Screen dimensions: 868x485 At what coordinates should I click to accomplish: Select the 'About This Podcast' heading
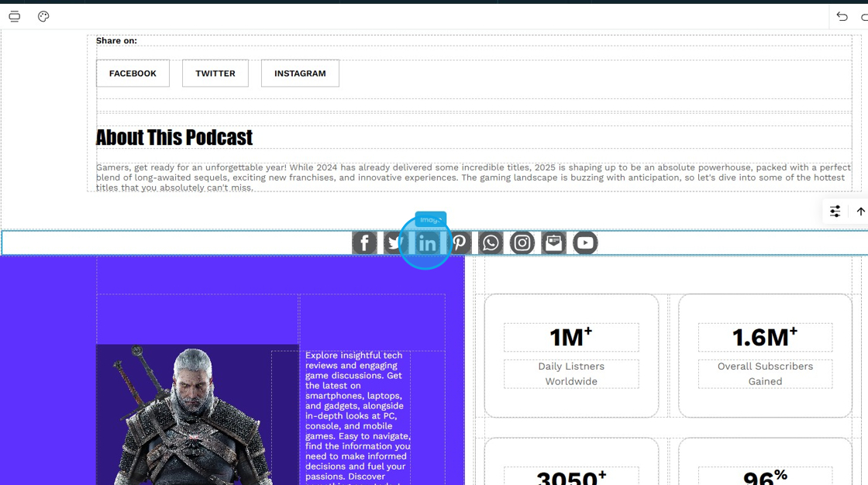[174, 137]
